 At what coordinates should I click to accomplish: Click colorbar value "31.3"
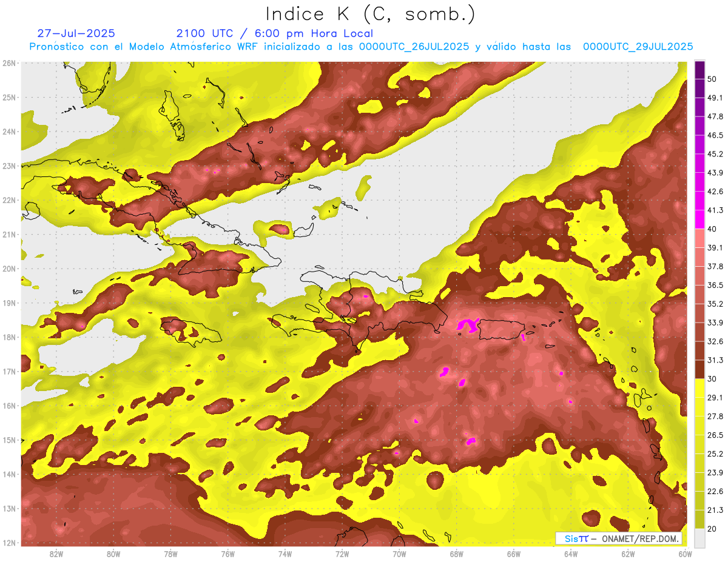click(x=715, y=360)
